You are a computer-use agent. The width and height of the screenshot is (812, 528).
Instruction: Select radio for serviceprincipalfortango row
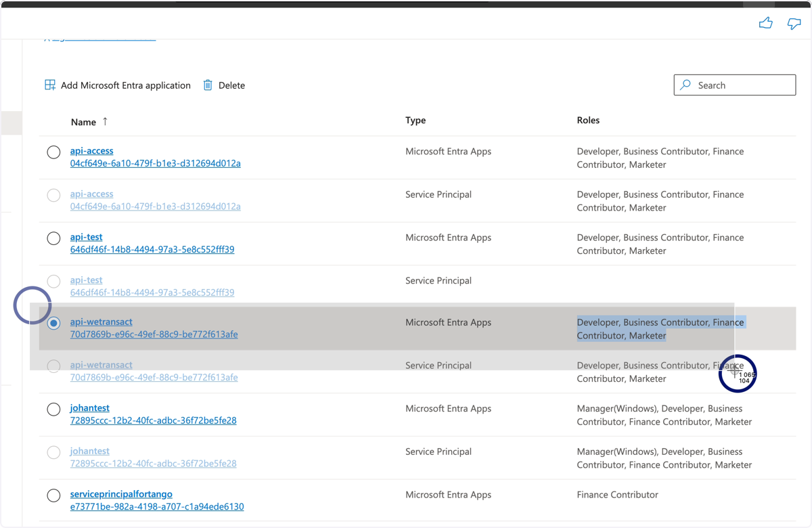[x=53, y=496]
